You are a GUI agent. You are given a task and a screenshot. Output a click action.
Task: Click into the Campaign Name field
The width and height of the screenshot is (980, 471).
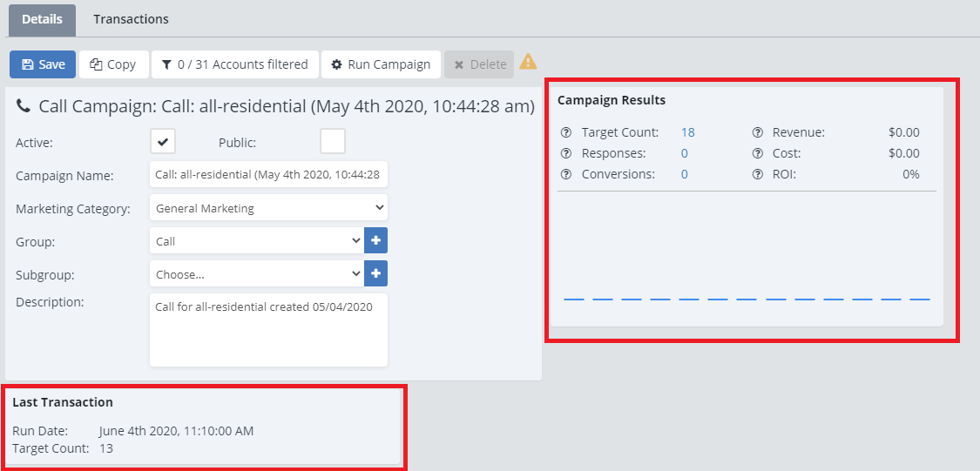pos(268,175)
